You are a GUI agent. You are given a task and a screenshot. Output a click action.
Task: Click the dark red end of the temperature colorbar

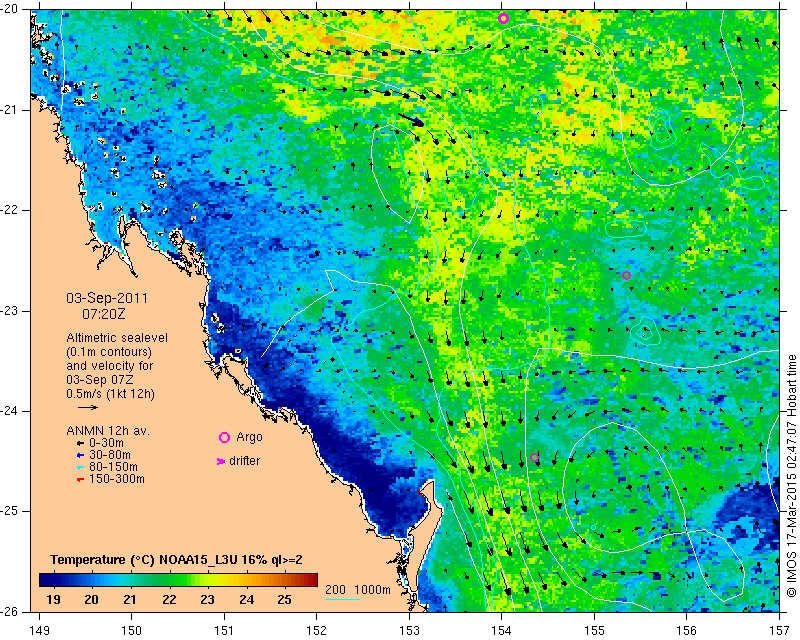(x=313, y=580)
